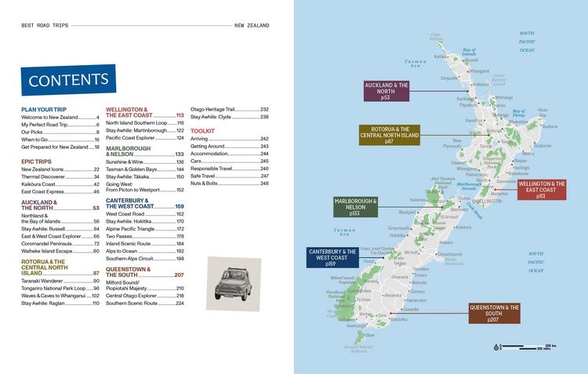This screenshot has height=374, width=588.
Task: Select the Queenstown & The South p207 map label
Action: 494,313
